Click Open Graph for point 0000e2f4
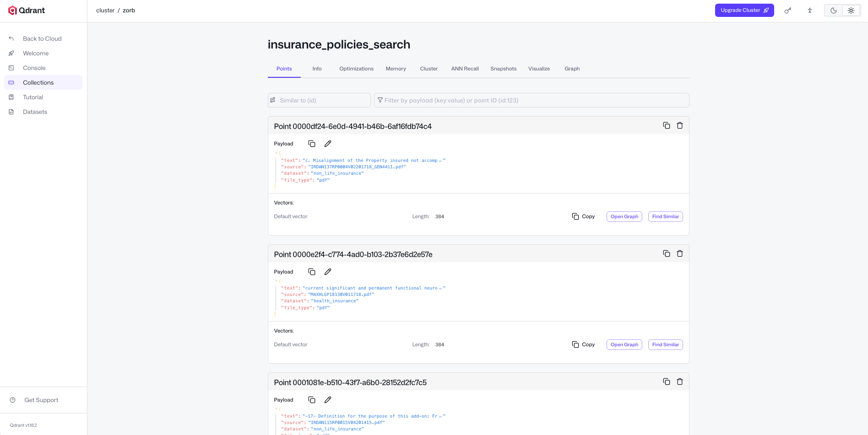 point(624,344)
